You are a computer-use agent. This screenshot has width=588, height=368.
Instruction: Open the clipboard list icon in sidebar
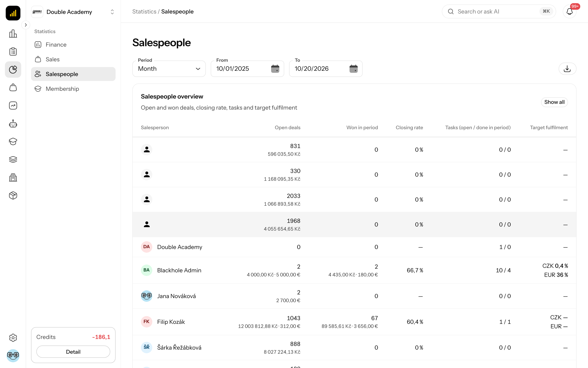(13, 52)
